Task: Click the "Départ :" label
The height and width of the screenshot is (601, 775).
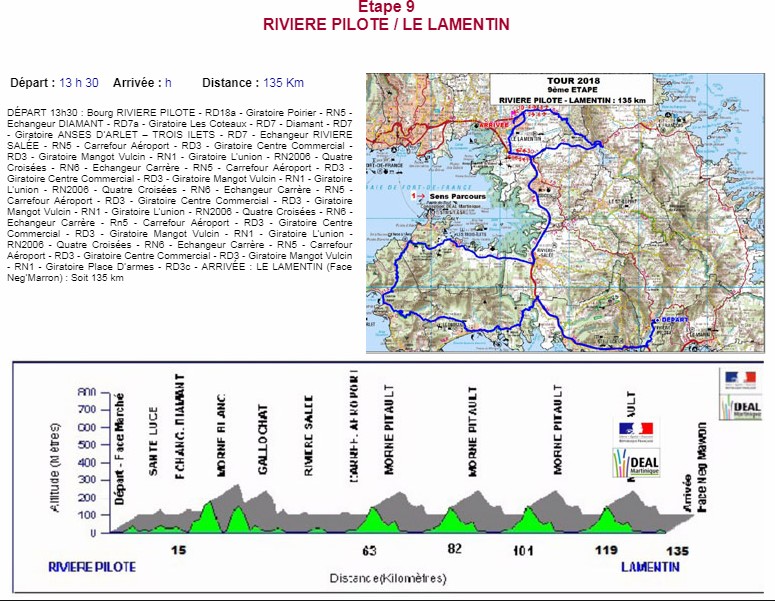Action: tap(33, 83)
